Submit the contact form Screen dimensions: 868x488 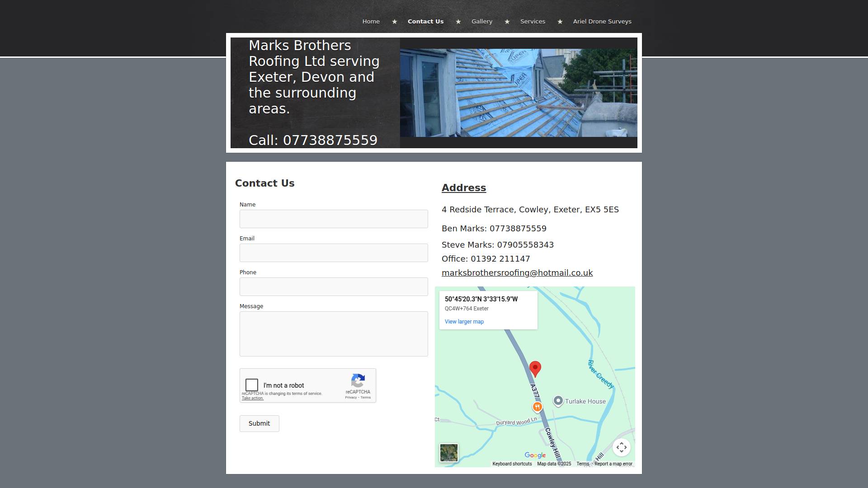[259, 423]
